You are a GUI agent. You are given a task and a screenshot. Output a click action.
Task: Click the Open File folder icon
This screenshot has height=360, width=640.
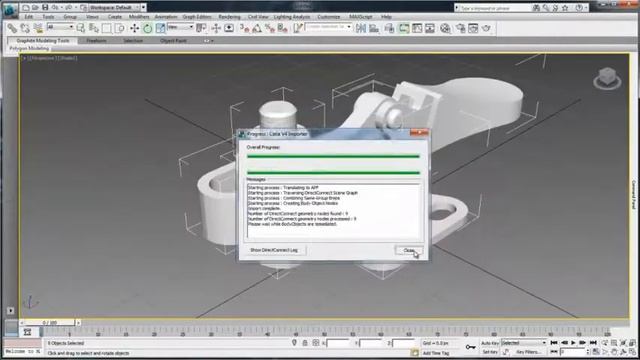[x=35, y=7]
